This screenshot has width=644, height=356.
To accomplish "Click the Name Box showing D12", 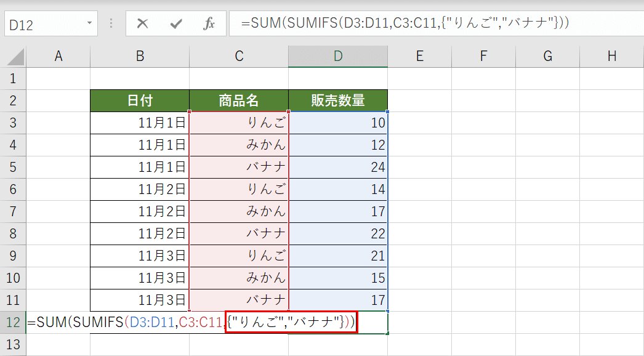I will pyautogui.click(x=43, y=25).
